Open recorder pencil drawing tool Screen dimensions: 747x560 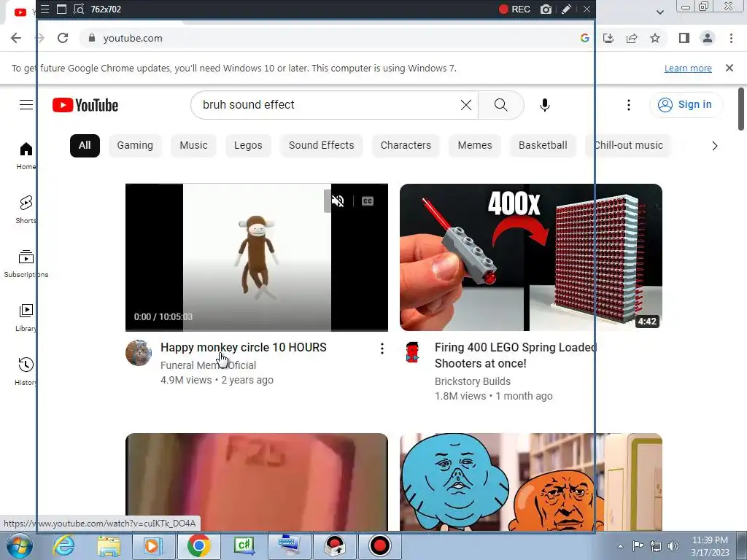click(x=566, y=9)
